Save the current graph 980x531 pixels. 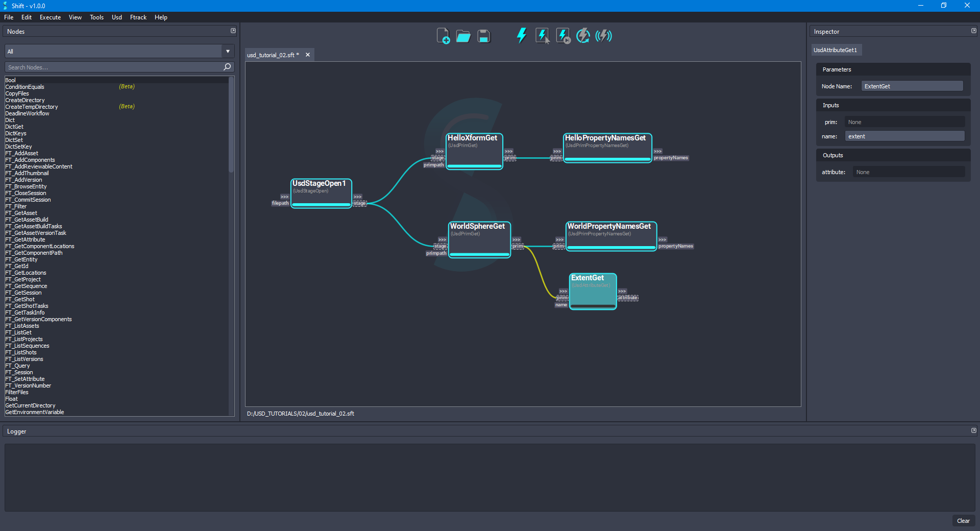click(x=483, y=36)
